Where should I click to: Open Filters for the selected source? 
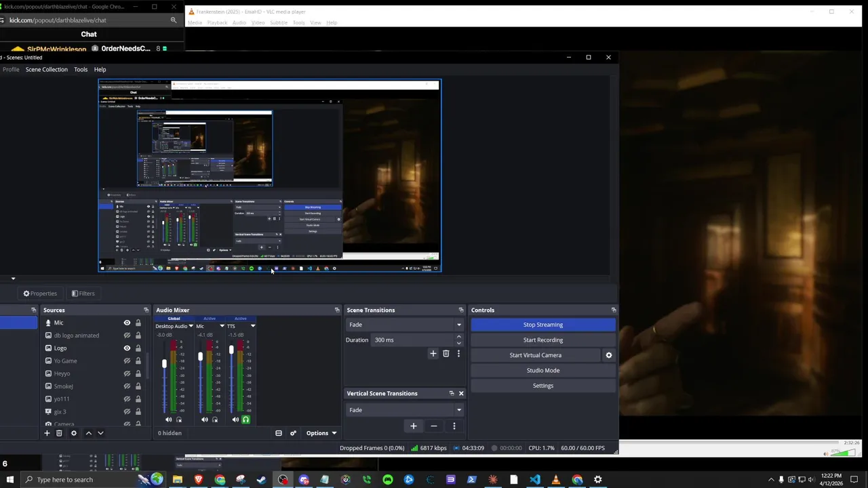(83, 293)
